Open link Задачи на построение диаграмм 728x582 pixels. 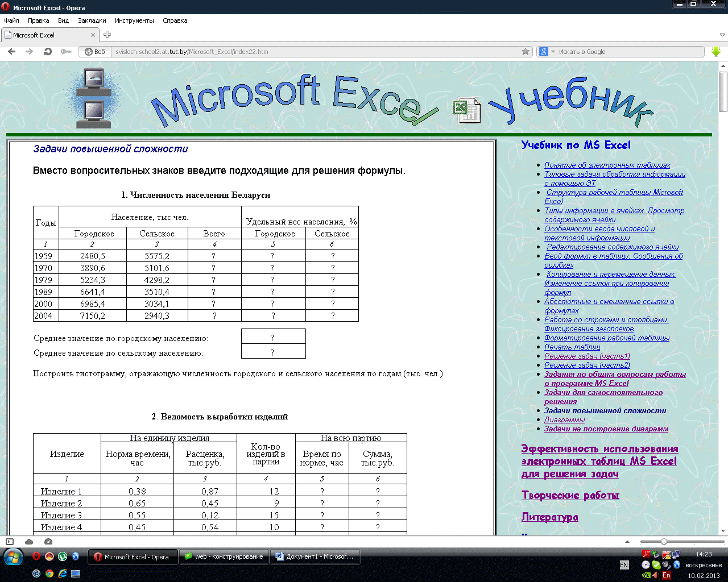[x=606, y=429]
